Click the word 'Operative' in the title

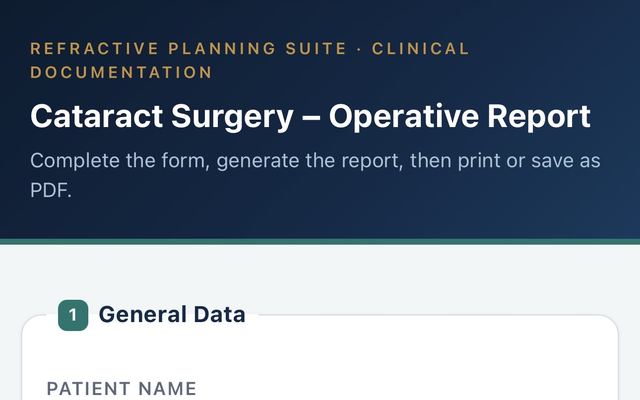coord(404,117)
